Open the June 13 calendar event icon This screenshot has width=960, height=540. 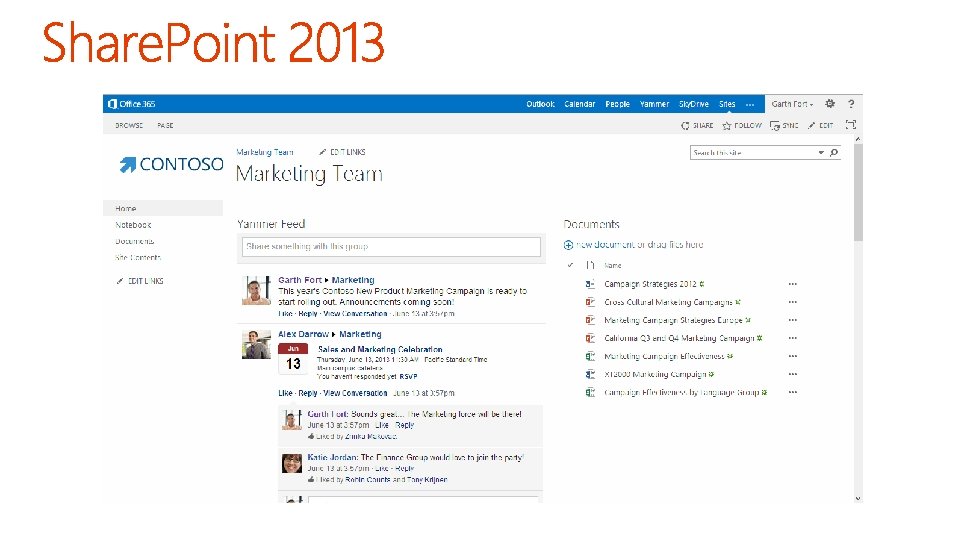click(293, 359)
